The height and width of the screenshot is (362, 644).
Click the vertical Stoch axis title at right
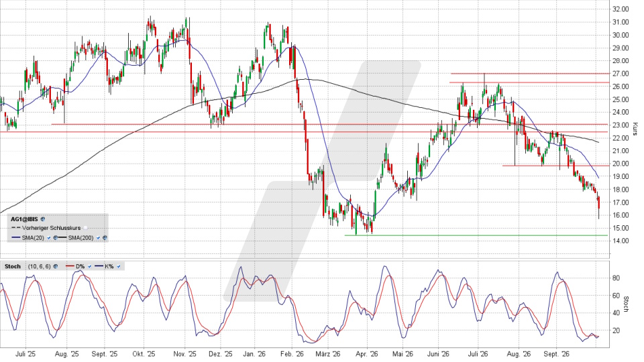pyautogui.click(x=627, y=304)
